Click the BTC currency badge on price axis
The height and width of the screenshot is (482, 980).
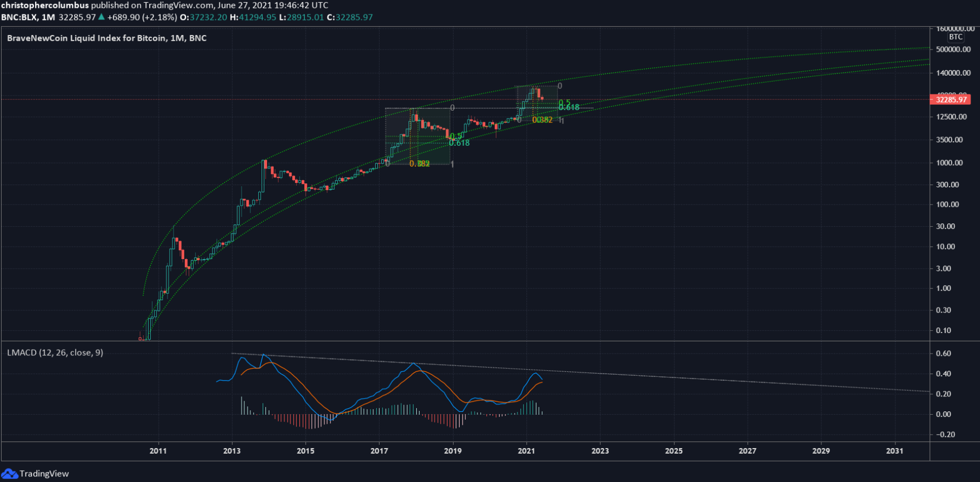(956, 37)
